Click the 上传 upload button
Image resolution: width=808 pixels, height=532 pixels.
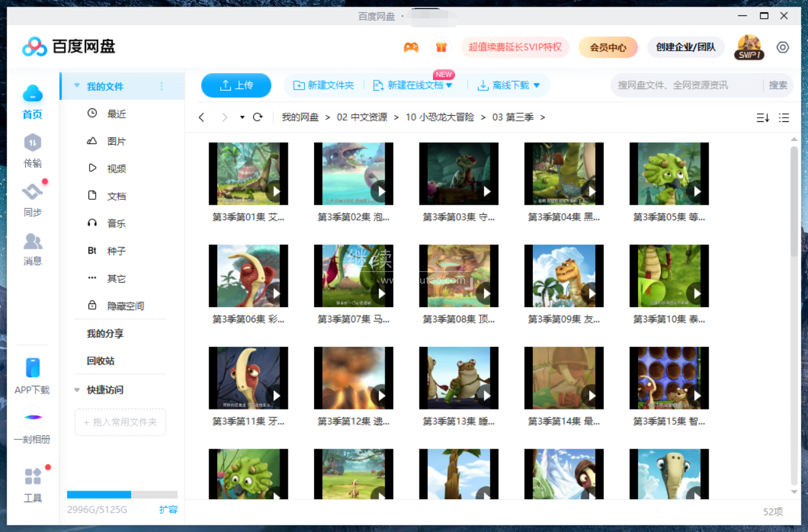236,85
